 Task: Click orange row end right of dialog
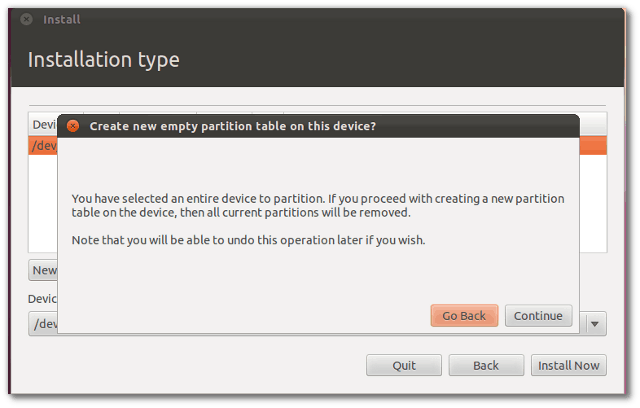[x=593, y=146]
